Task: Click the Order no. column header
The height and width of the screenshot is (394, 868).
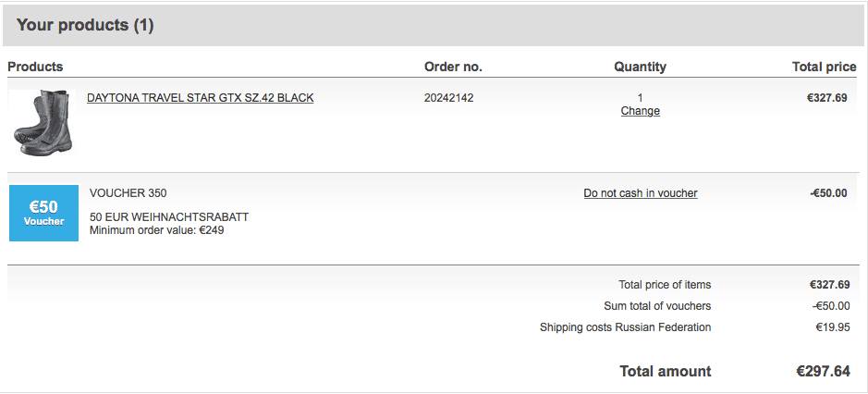Action: pyautogui.click(x=453, y=67)
